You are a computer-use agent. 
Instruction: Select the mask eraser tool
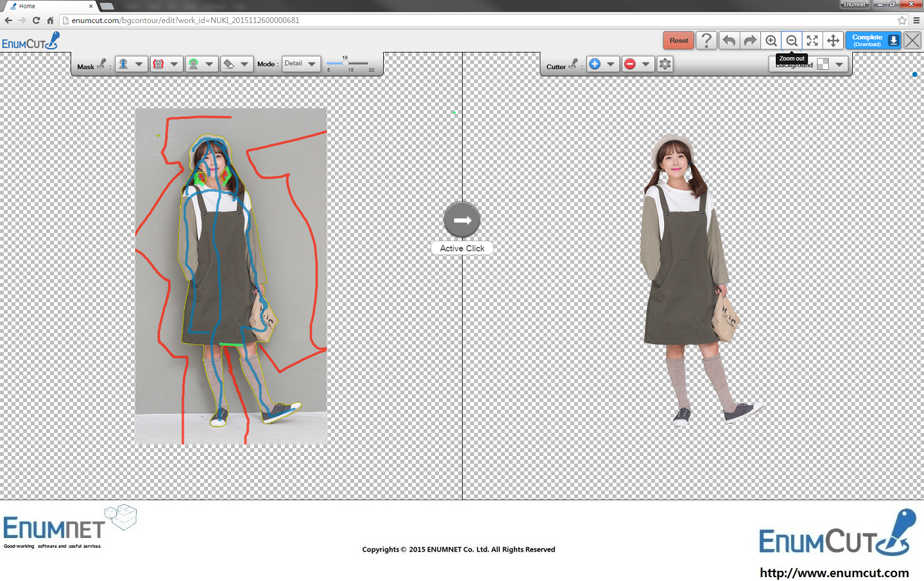[x=228, y=64]
